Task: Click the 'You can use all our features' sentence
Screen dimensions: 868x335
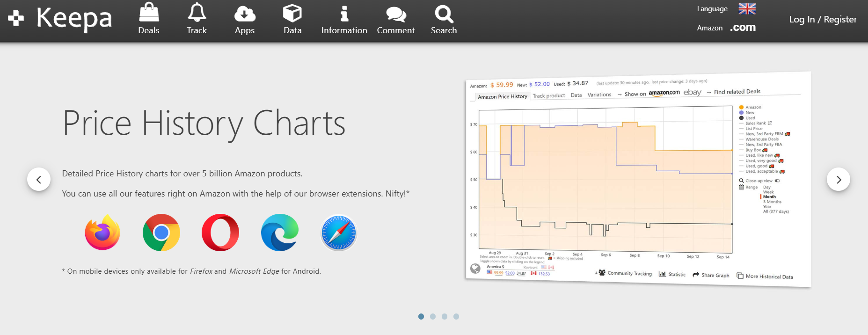Action: pos(236,194)
